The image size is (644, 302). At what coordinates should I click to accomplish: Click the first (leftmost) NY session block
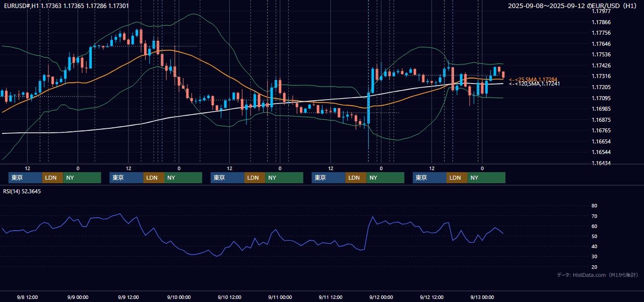point(82,178)
